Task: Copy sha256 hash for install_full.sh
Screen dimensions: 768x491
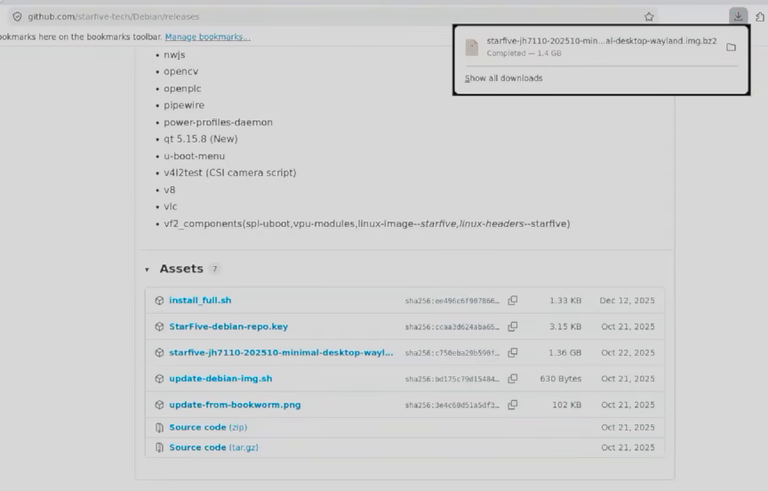Action: pyautogui.click(x=512, y=300)
